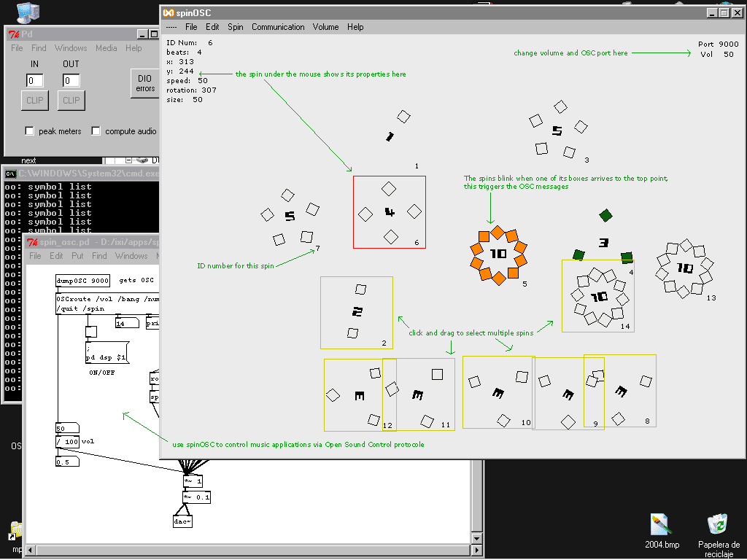
Task: Open the File menu in Pd window
Action: (18, 48)
